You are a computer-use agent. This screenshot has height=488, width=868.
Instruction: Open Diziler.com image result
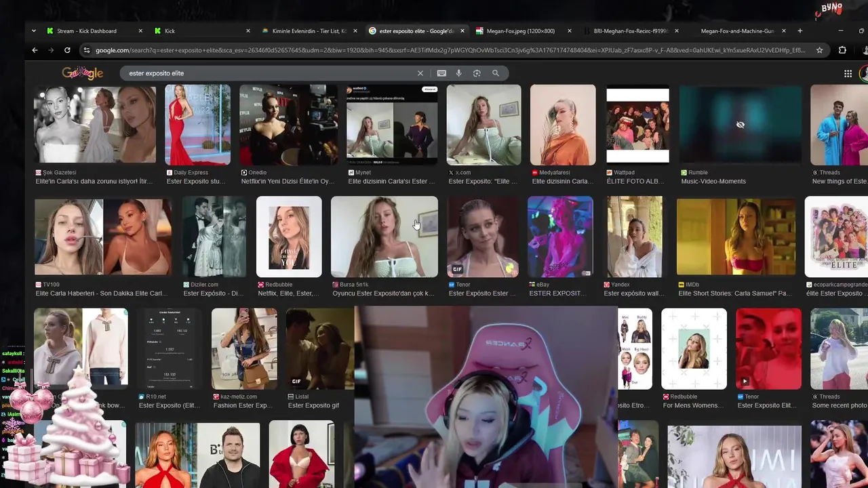214,237
